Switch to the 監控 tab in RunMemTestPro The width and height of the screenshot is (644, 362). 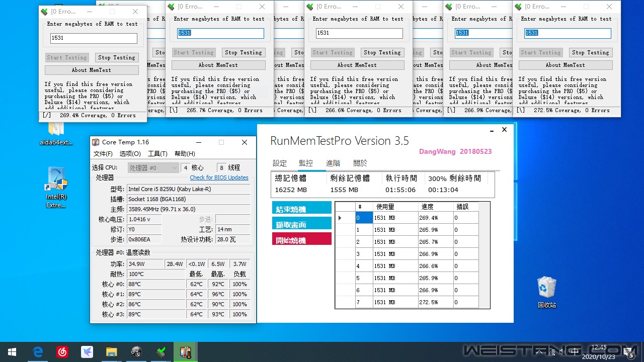(306, 163)
